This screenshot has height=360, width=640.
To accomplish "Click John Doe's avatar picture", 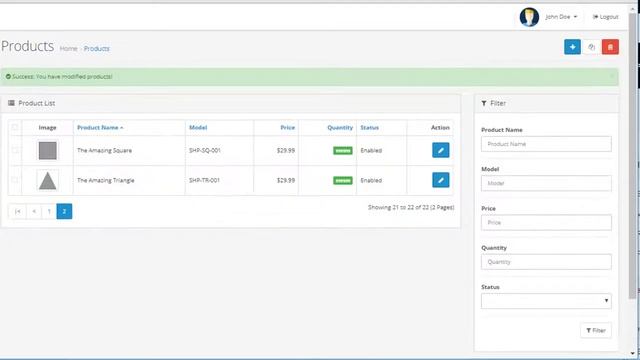I will (x=529, y=17).
